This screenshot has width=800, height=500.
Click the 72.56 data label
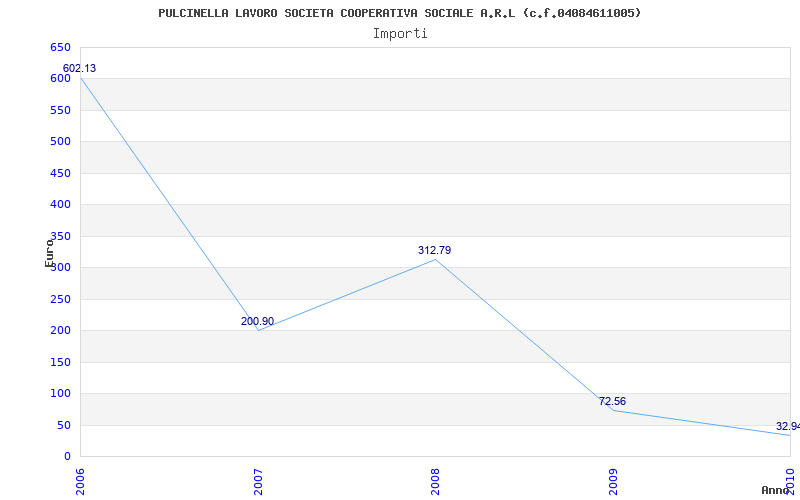pyautogui.click(x=612, y=402)
